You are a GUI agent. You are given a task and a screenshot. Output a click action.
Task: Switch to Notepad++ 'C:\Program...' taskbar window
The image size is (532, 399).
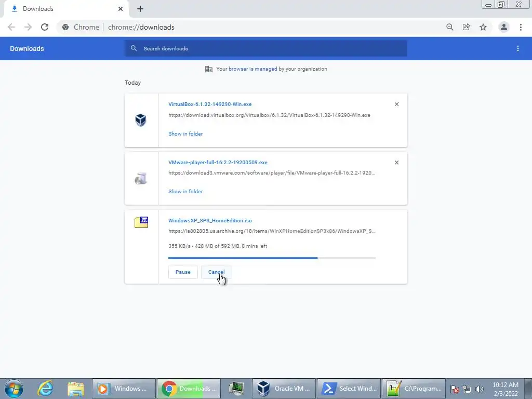pyautogui.click(x=414, y=389)
